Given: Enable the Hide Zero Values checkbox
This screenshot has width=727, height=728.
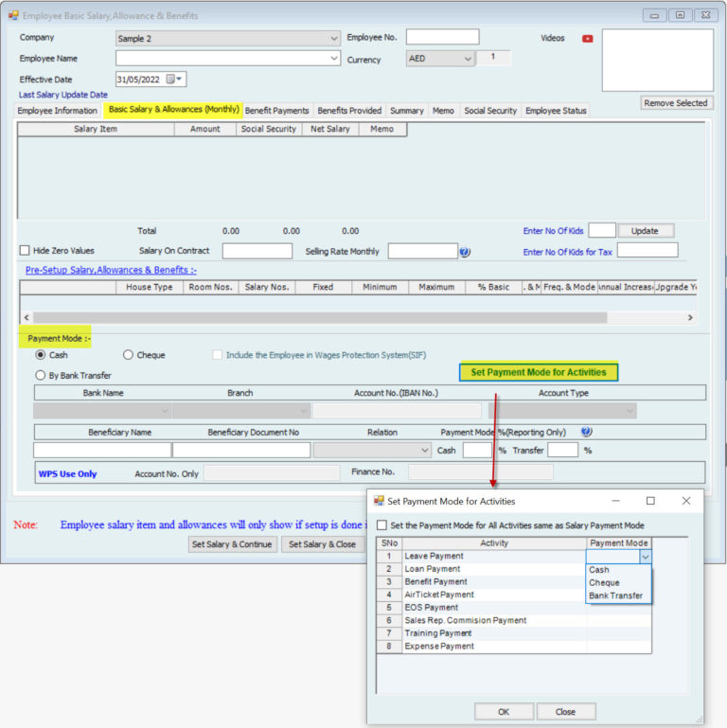Looking at the screenshot, I should (x=25, y=251).
